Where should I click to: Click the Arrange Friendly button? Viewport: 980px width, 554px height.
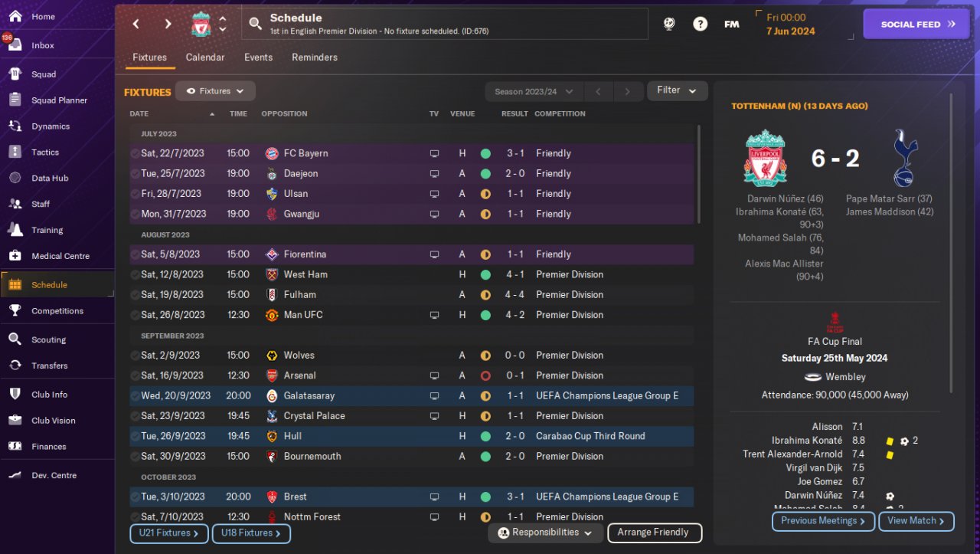tap(654, 533)
